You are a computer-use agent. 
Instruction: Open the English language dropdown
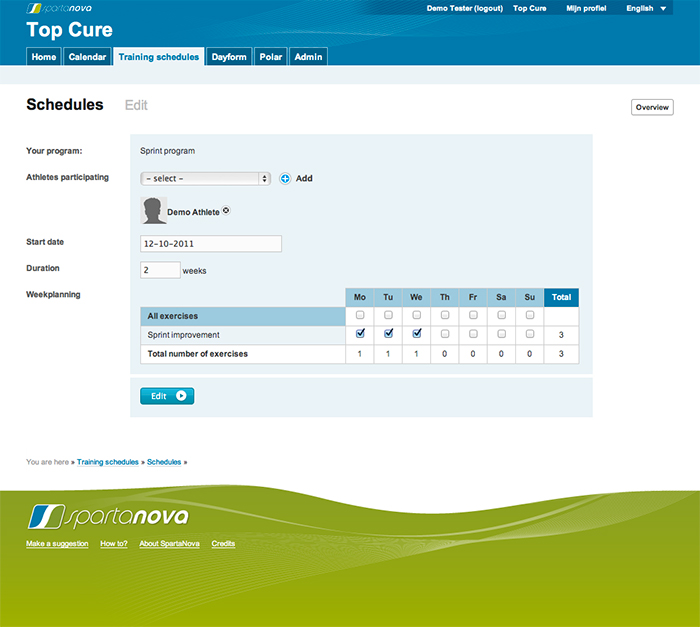[646, 8]
